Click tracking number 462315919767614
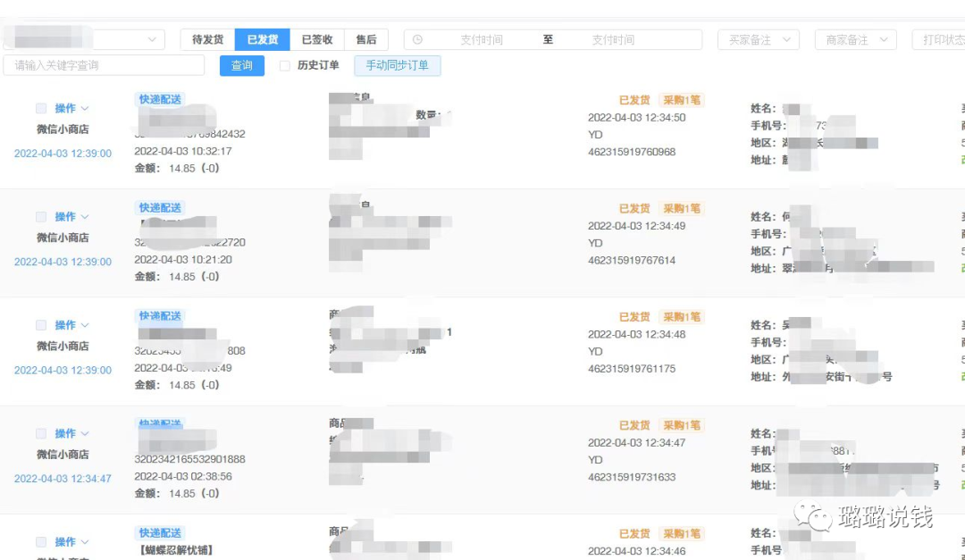 pos(632,260)
